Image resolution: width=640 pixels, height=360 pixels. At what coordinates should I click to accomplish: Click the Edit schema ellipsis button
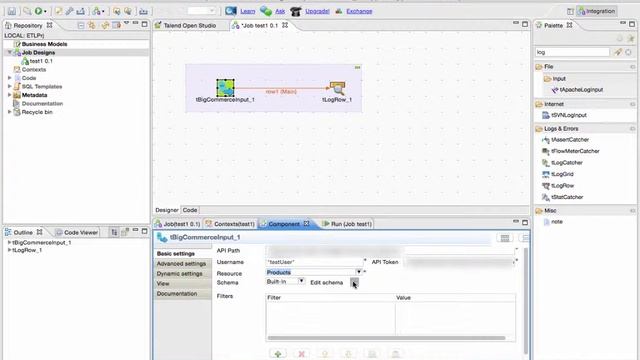coord(354,282)
